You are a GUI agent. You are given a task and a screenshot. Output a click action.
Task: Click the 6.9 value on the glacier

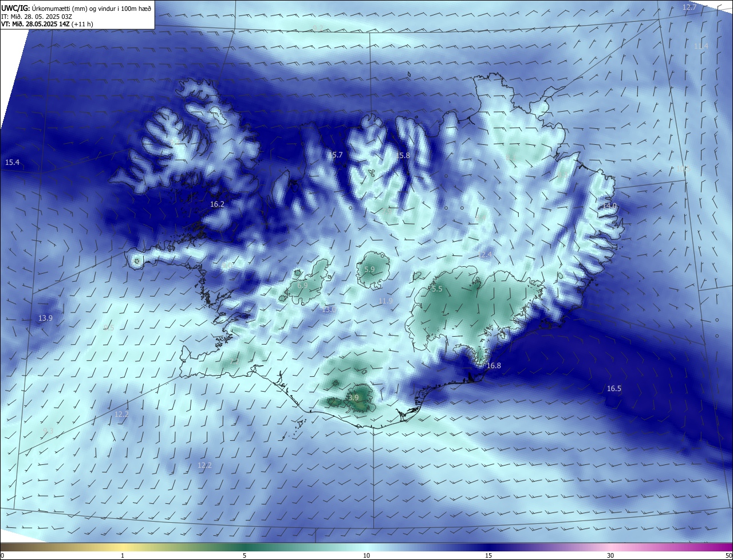tap(302, 285)
